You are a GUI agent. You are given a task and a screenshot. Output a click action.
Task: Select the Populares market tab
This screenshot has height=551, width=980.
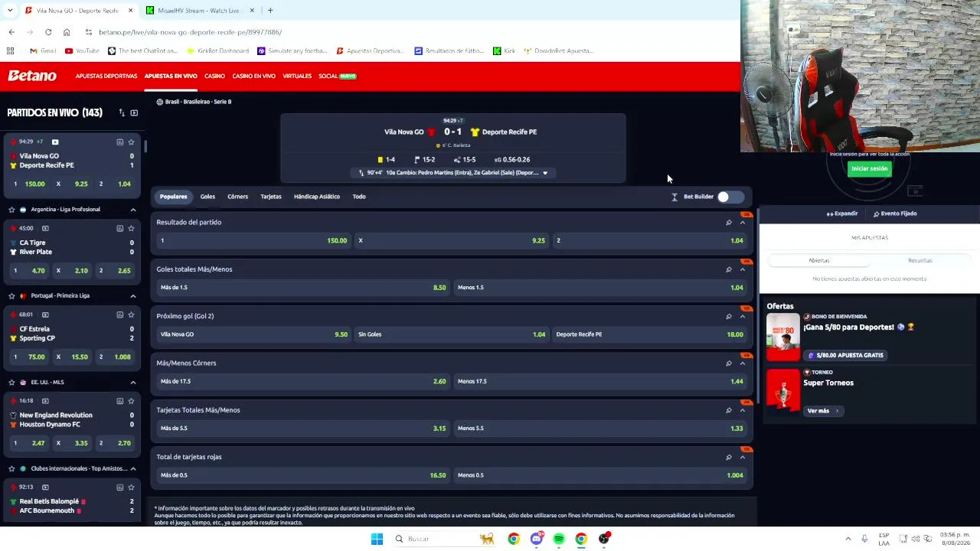click(173, 197)
